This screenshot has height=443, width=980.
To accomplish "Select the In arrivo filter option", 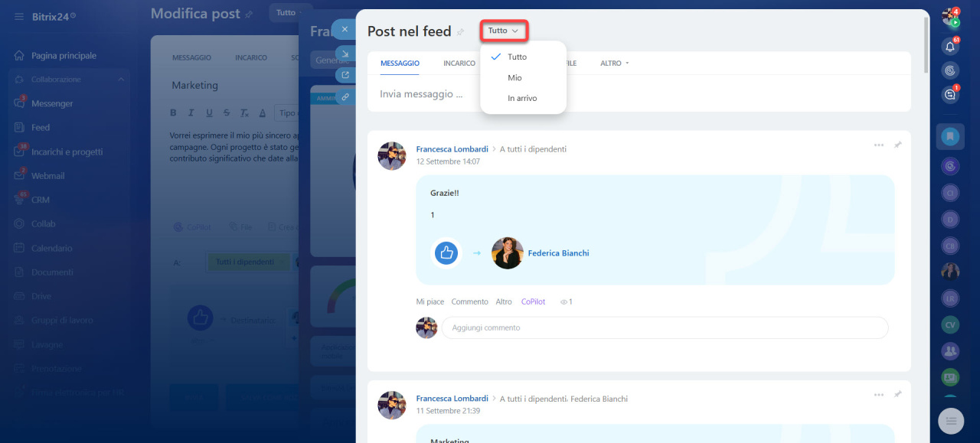I will tap(522, 98).
